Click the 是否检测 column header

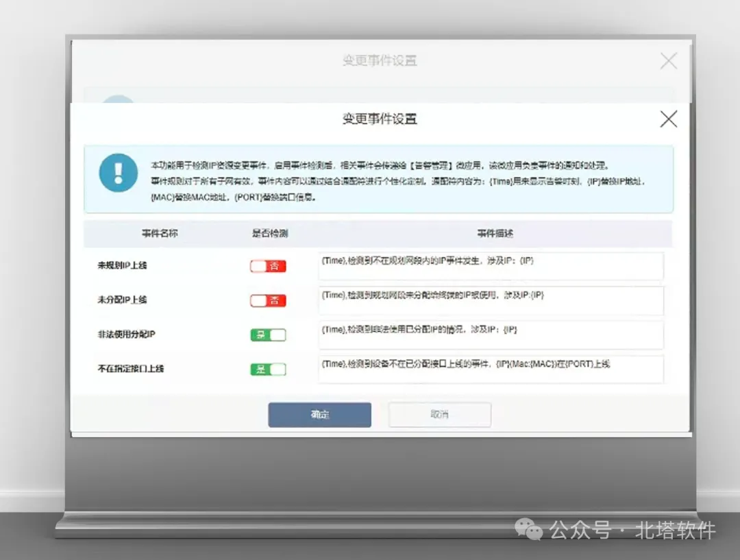269,233
